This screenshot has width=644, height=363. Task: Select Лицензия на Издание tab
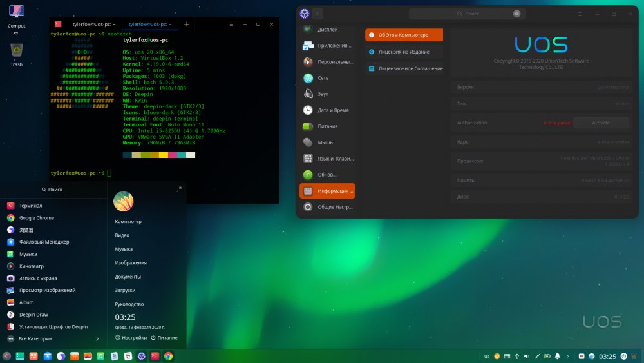click(404, 52)
